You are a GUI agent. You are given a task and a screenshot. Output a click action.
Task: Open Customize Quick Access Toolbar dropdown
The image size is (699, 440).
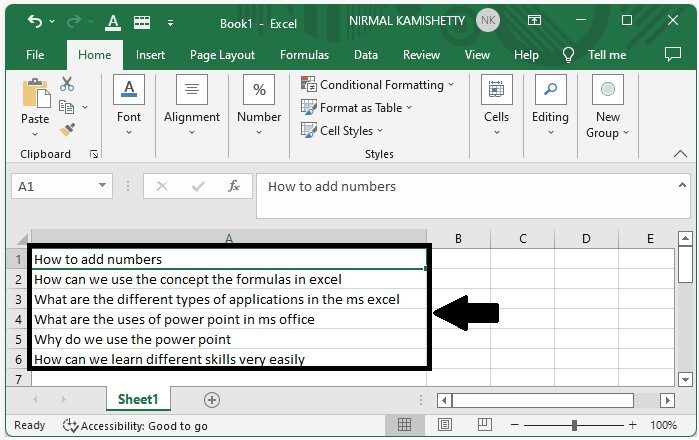point(170,23)
